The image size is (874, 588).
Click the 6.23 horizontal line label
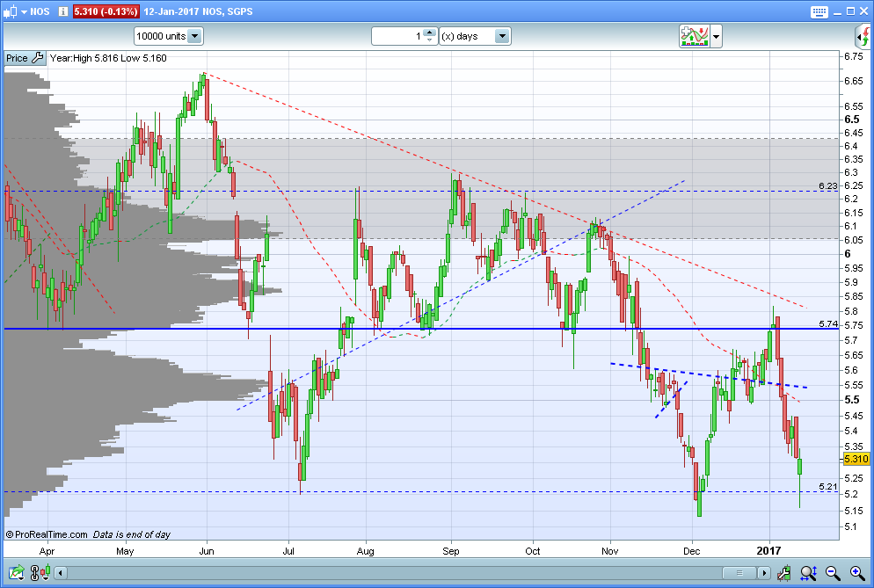[x=827, y=186]
